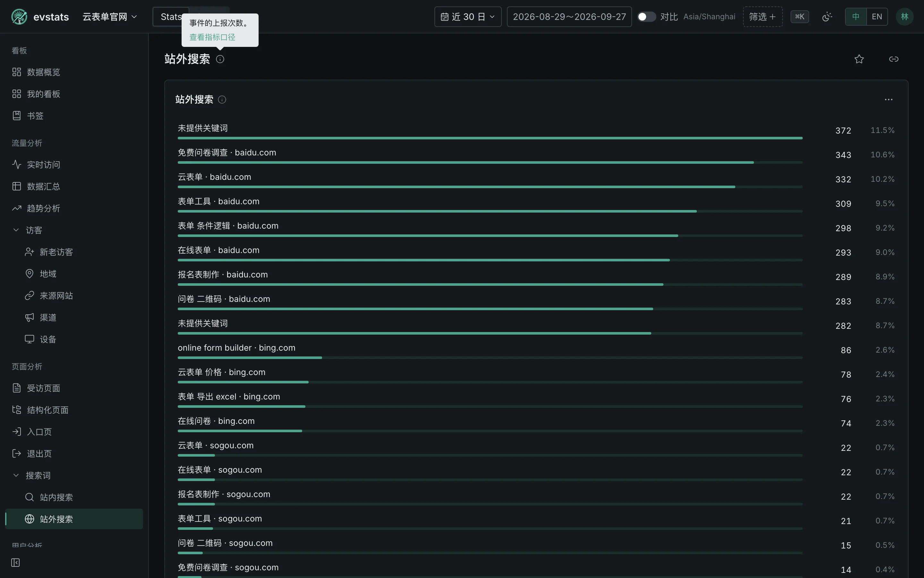This screenshot has height=578, width=924.
Task: Click info icon beside page title 站外搜索
Action: point(220,59)
